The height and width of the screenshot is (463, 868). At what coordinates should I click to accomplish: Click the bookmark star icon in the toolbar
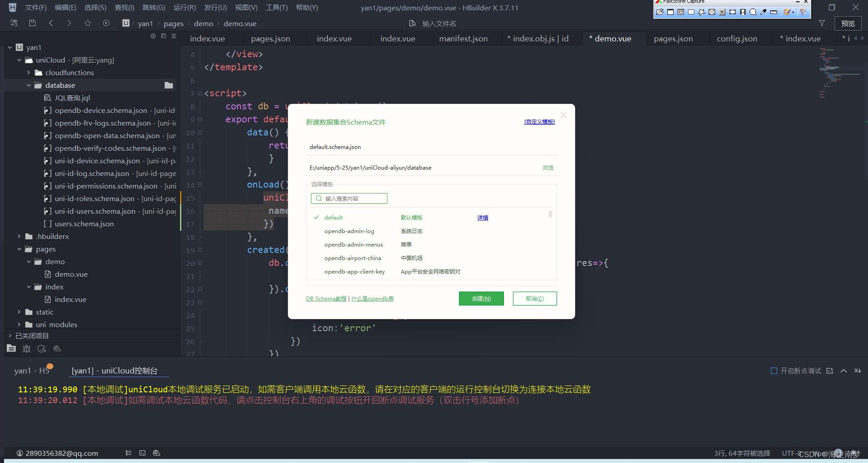click(87, 23)
